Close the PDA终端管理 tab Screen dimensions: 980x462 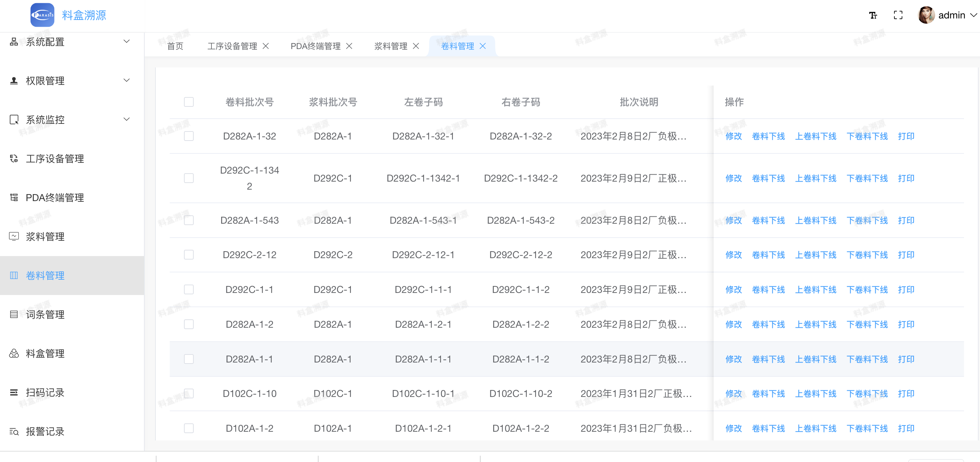(349, 46)
